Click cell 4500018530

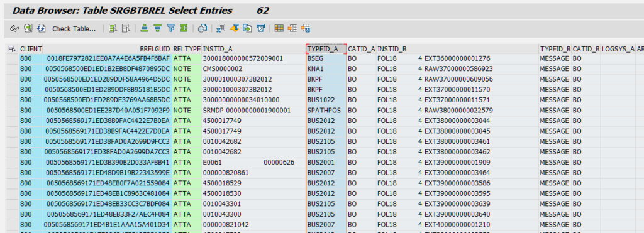pyautogui.click(x=253, y=193)
